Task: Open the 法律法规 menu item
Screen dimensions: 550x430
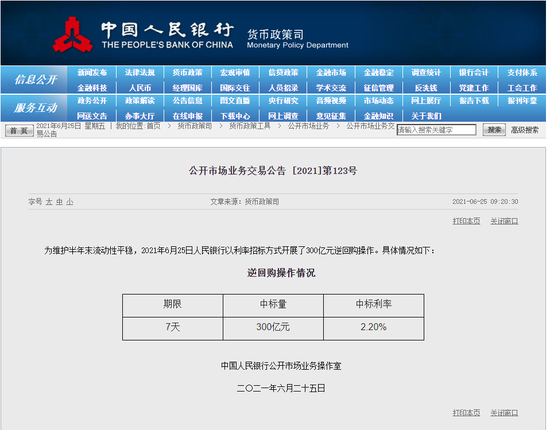Action: pos(140,73)
